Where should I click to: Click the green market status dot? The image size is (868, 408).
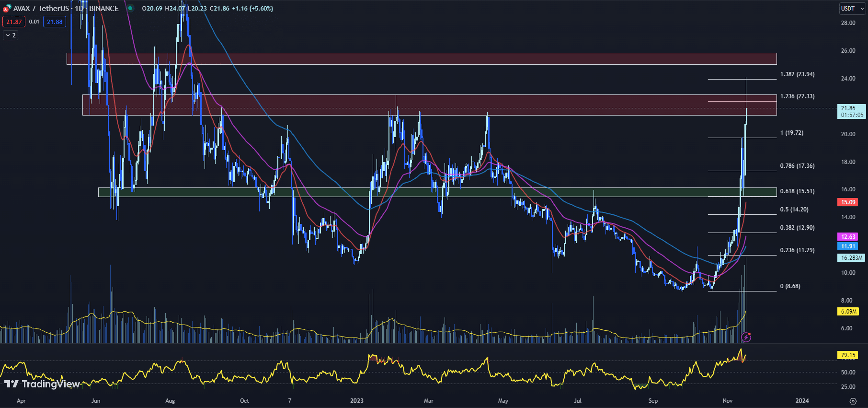coord(130,8)
